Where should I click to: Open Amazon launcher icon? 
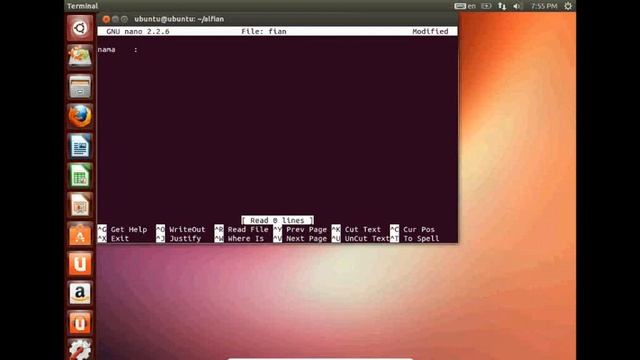[x=80, y=293]
